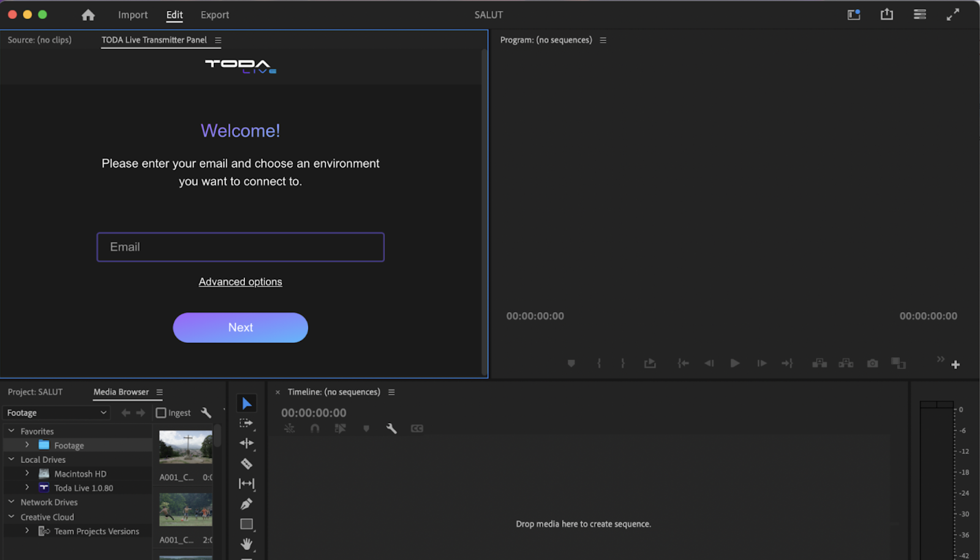Open Comparison View in Program monitor
This screenshot has height=560, width=980.
click(x=898, y=364)
